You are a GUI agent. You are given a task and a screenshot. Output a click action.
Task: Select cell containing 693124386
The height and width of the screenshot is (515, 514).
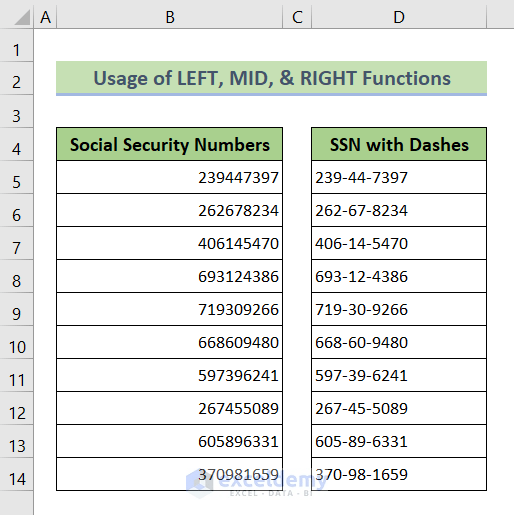170,276
